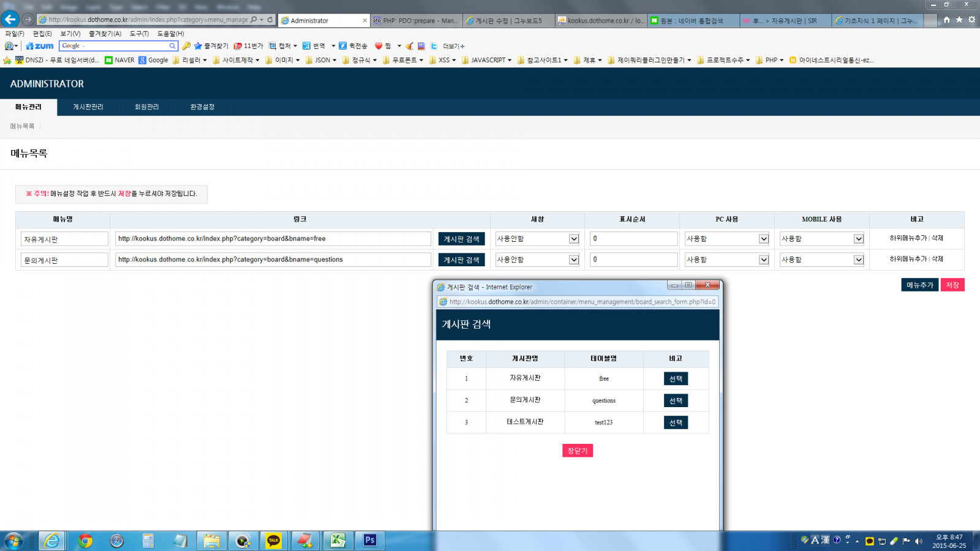Click the pink 저장 button
Viewport: 980px width, 551px height.
coord(952,285)
